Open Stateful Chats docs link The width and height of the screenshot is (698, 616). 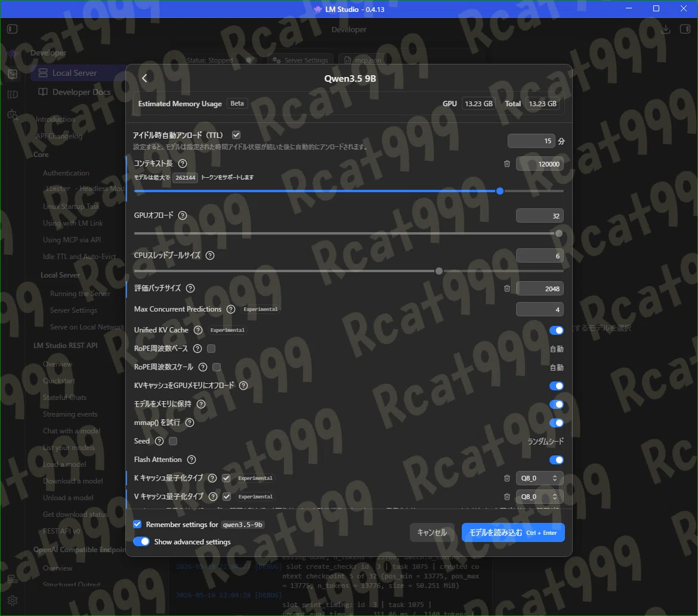tap(64, 398)
